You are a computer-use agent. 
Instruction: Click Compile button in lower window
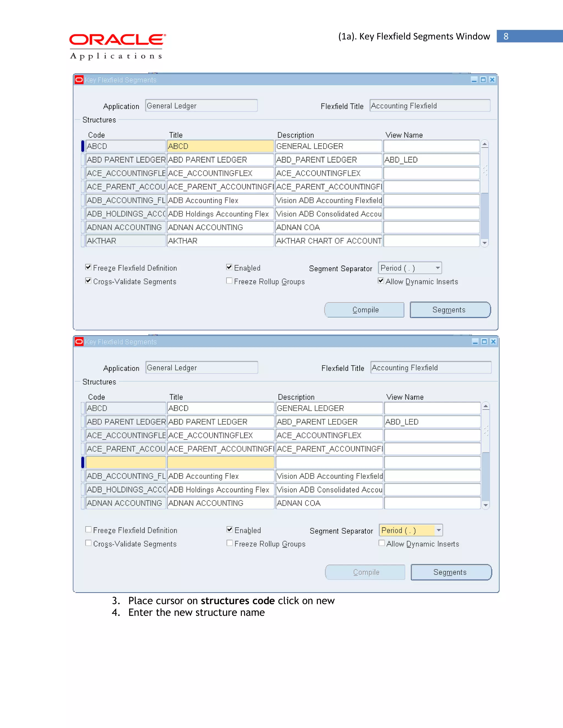pos(365,572)
